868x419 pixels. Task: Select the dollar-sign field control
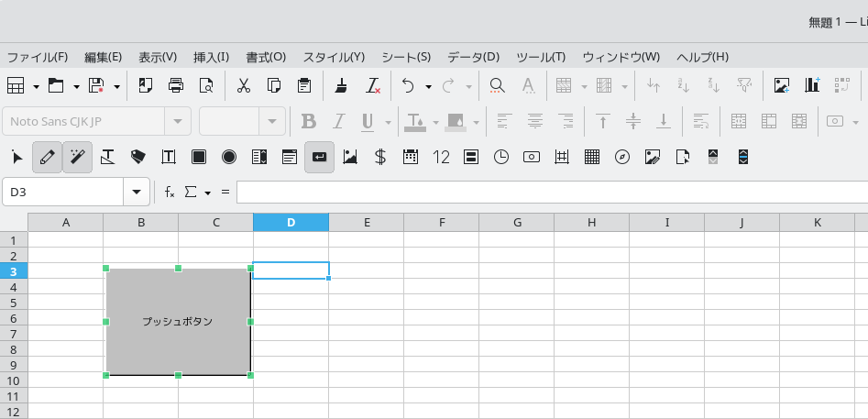[x=379, y=157]
